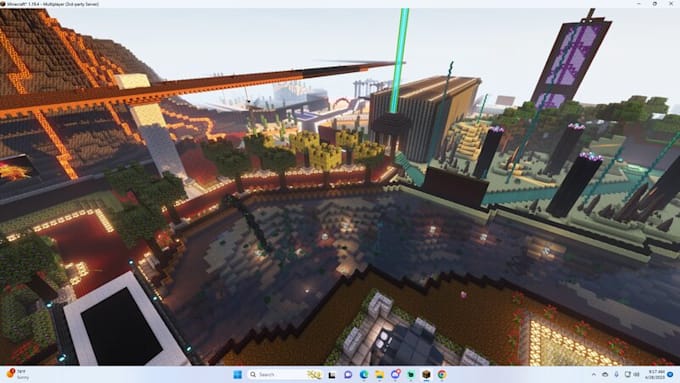Open the black terminal-style app in taskbar
Viewport: 680px width, 383px height.
(x=332, y=375)
